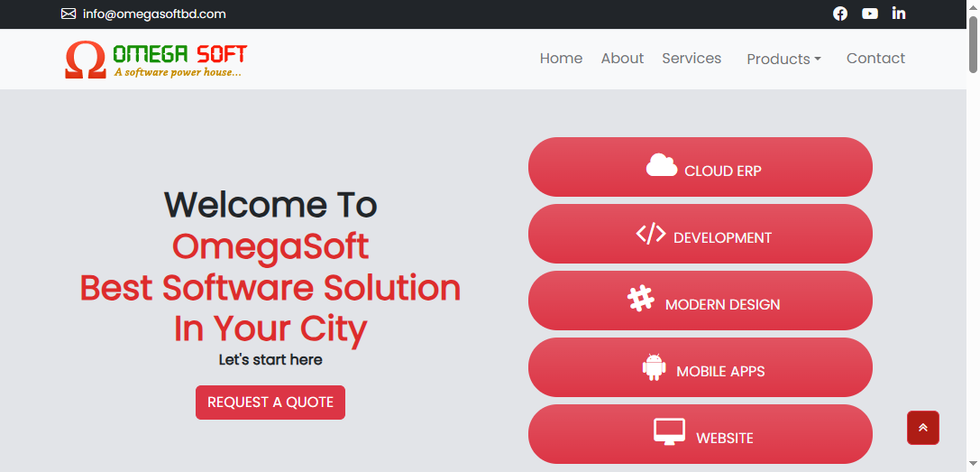Go to the Home menu item
This screenshot has width=980, height=472.
tap(562, 59)
